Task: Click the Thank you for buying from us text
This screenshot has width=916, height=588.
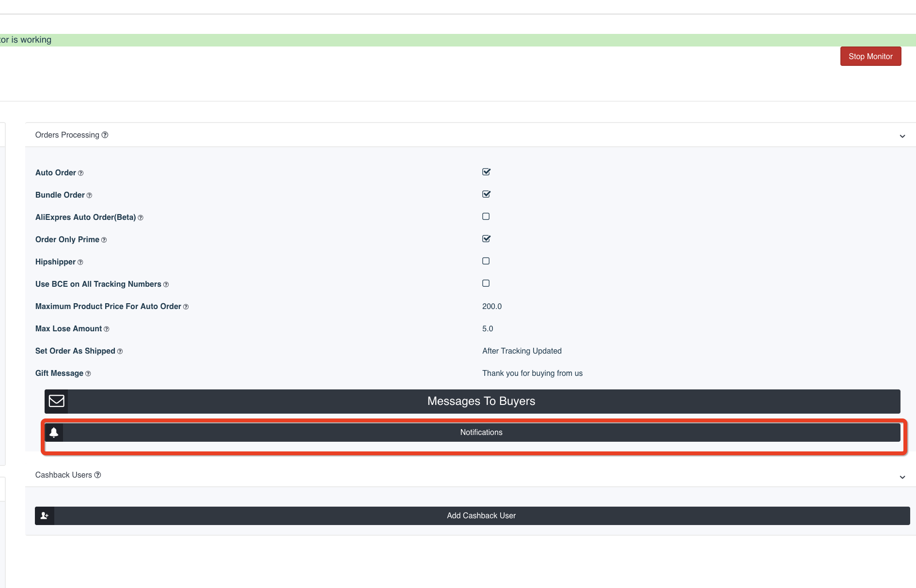Action: 532,373
